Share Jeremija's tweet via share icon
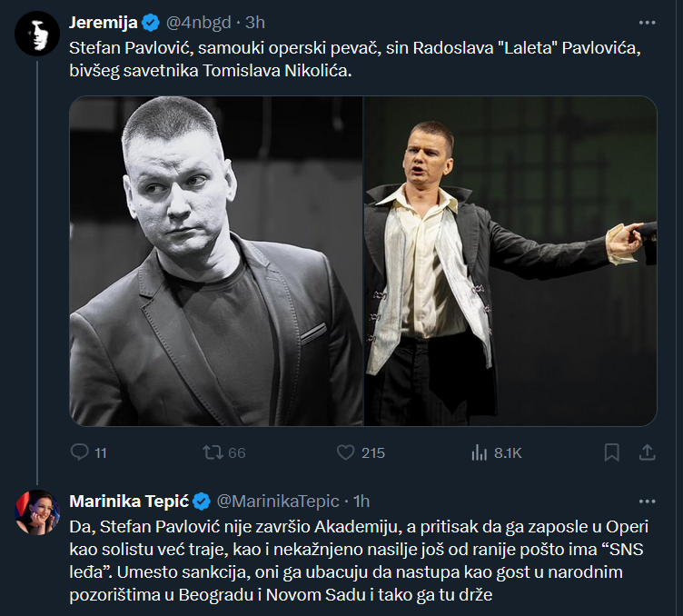 (x=648, y=452)
